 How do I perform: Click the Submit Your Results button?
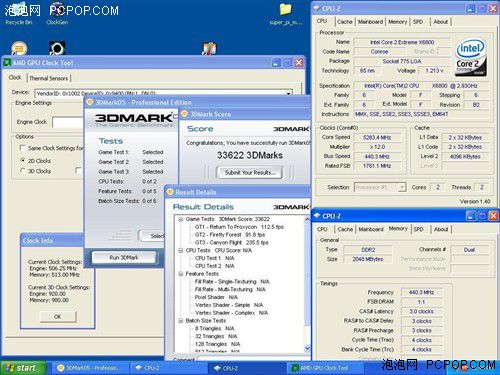point(249,172)
